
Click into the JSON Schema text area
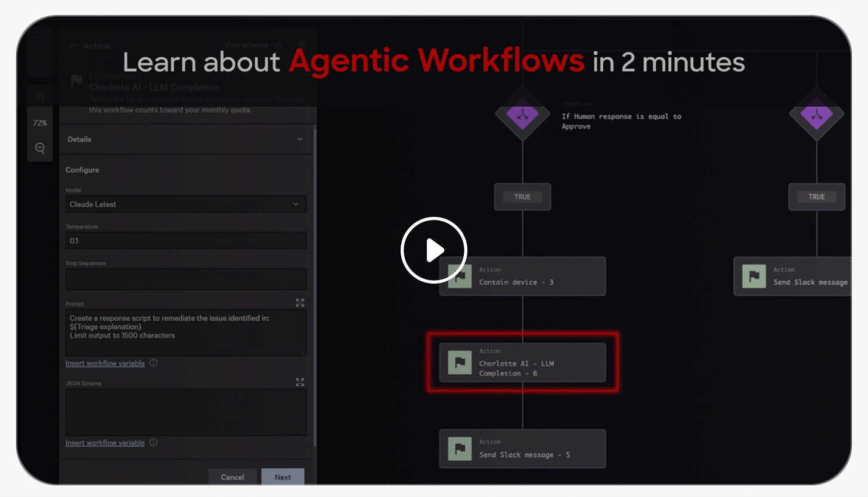[186, 412]
